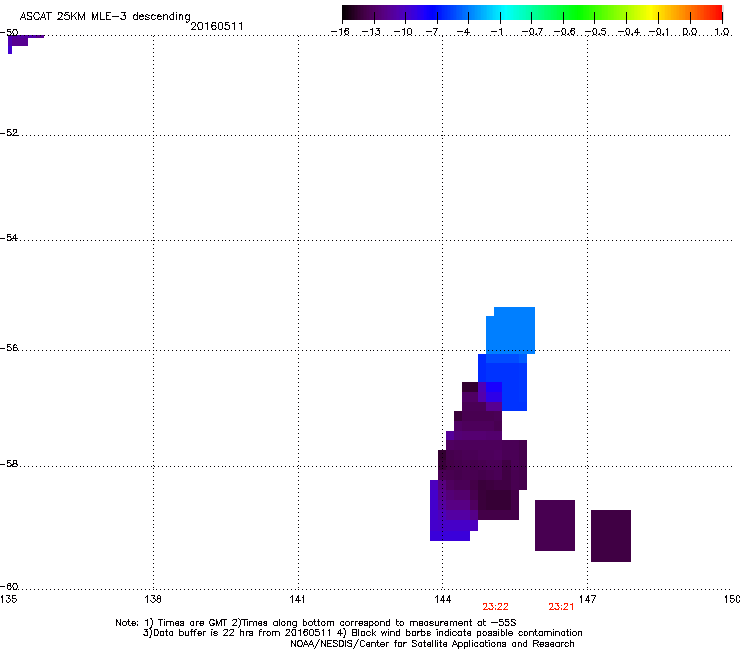Click the colorbar tick label 1.0
The width and height of the screenshot is (740, 650).
click(722, 32)
